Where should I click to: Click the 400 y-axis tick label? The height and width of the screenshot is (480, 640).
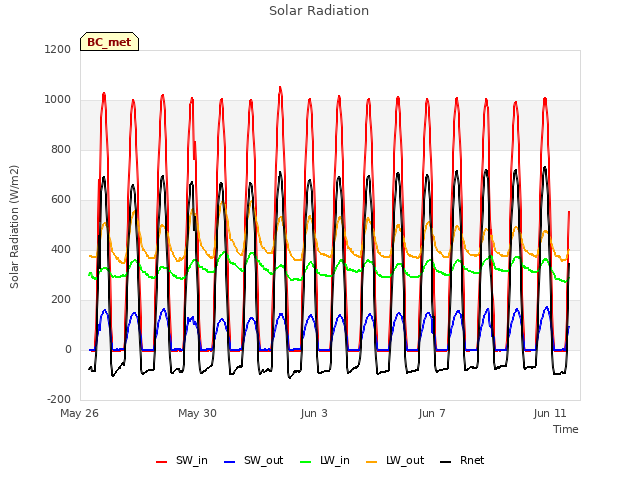point(61,249)
